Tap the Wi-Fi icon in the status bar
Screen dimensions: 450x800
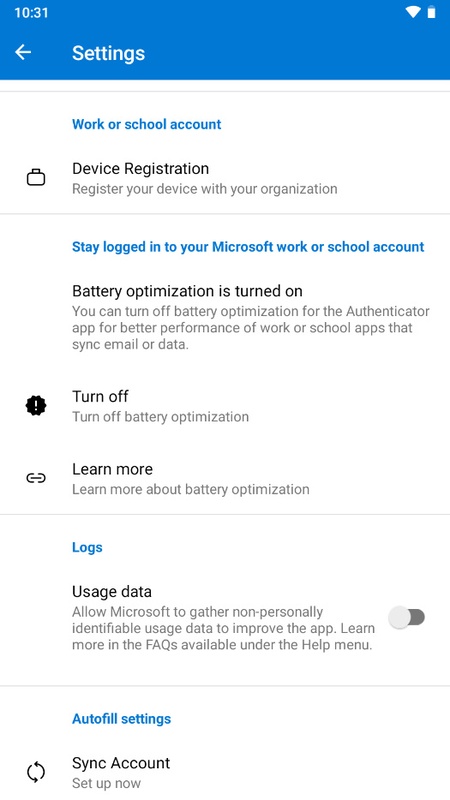[413, 12]
